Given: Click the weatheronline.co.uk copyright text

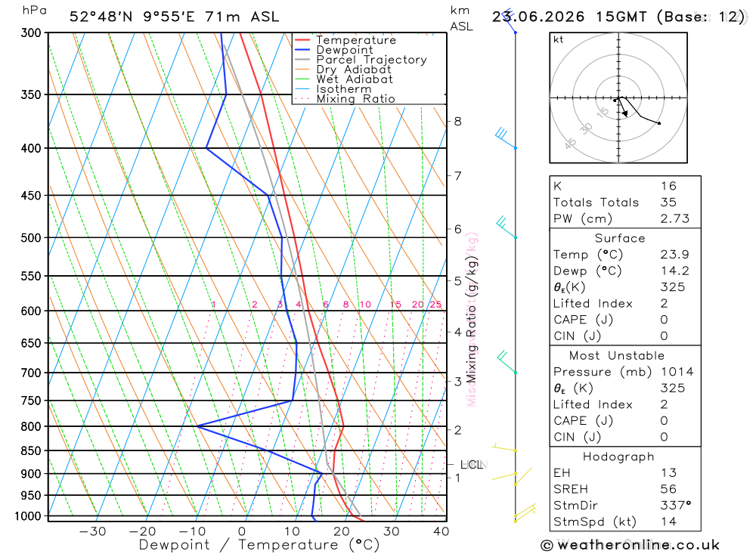Looking at the screenshot, I should 630,546.
